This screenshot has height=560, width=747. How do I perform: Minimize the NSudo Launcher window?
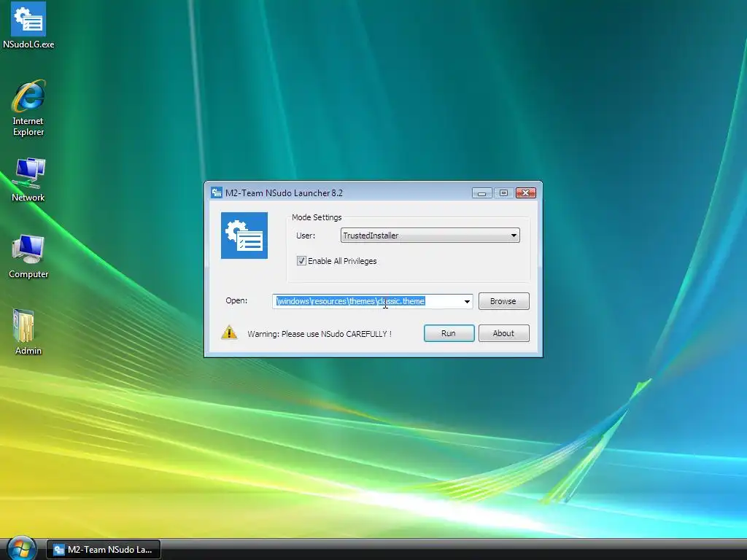coord(481,192)
